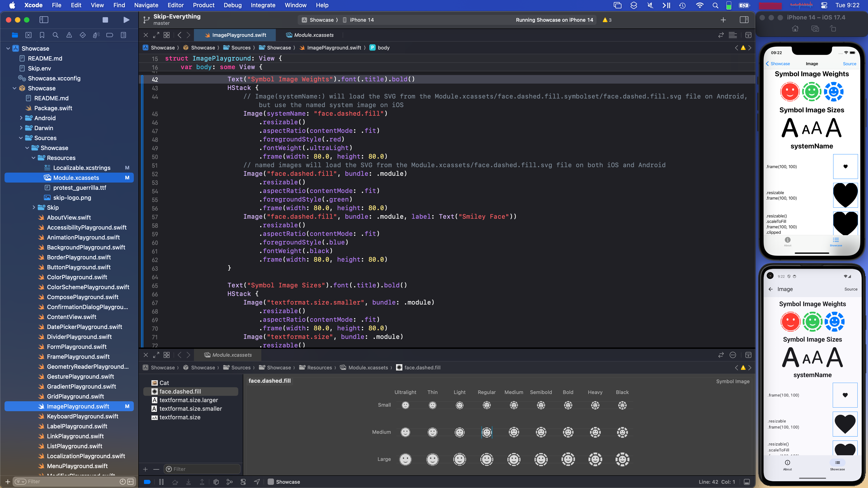This screenshot has height=488, width=868.
Task: Toggle the right inspector panel
Action: pos(744,20)
